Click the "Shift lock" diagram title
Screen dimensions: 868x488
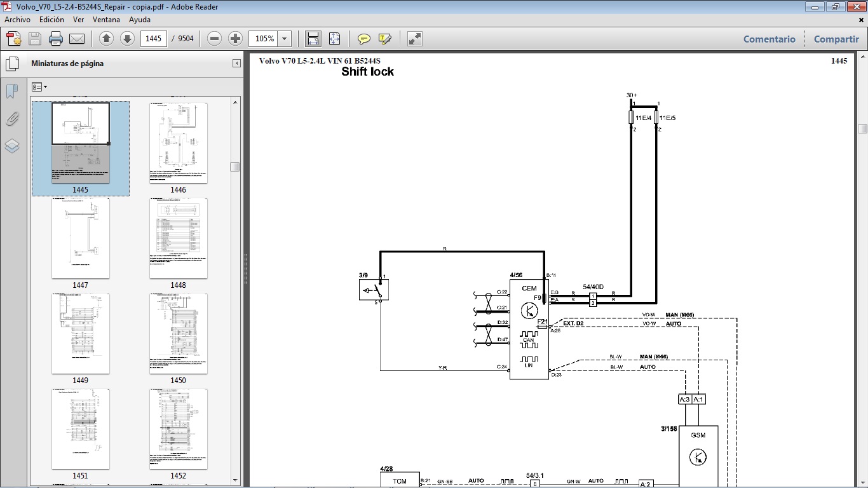point(367,72)
